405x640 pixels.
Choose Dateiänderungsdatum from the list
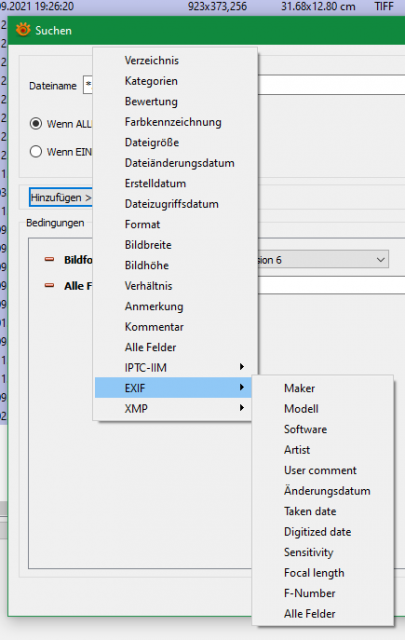[180, 163]
